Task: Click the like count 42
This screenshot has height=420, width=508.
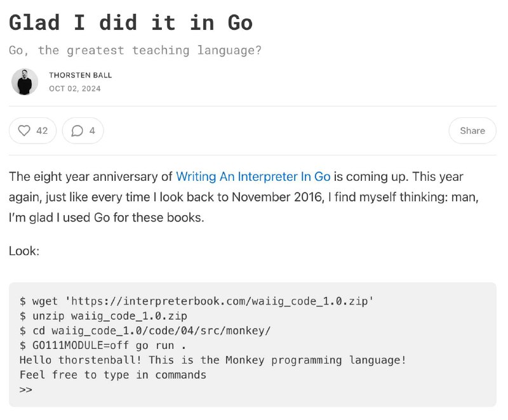Action: pos(42,131)
